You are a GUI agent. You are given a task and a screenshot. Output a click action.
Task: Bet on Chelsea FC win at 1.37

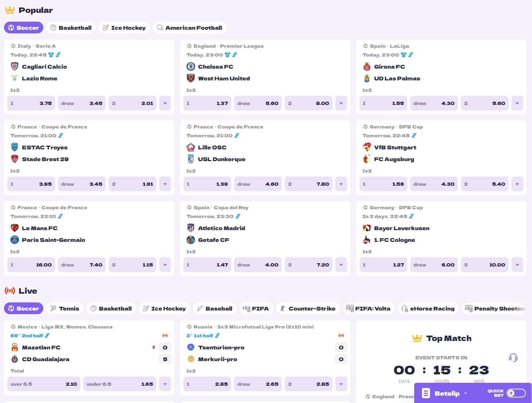click(207, 103)
